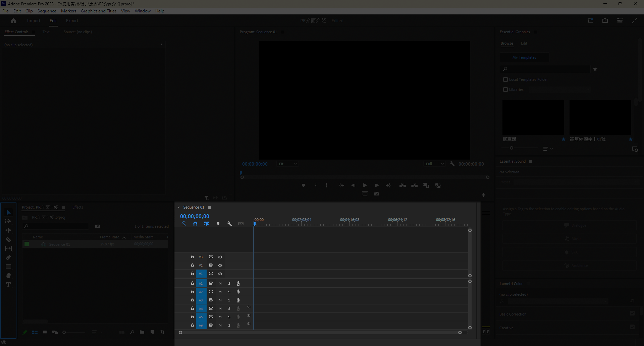The height and width of the screenshot is (346, 644).
Task: Open the Fit zoom level dropdown
Action: (x=288, y=164)
